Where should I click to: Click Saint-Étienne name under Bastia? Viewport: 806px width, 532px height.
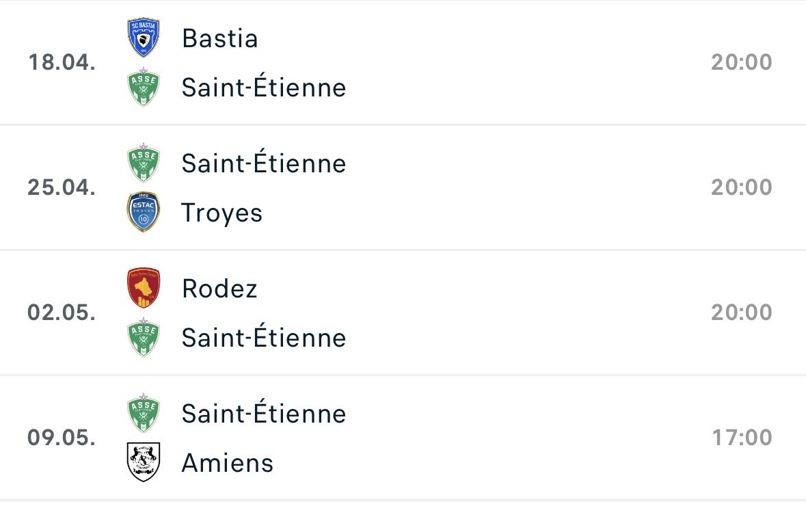(x=264, y=88)
